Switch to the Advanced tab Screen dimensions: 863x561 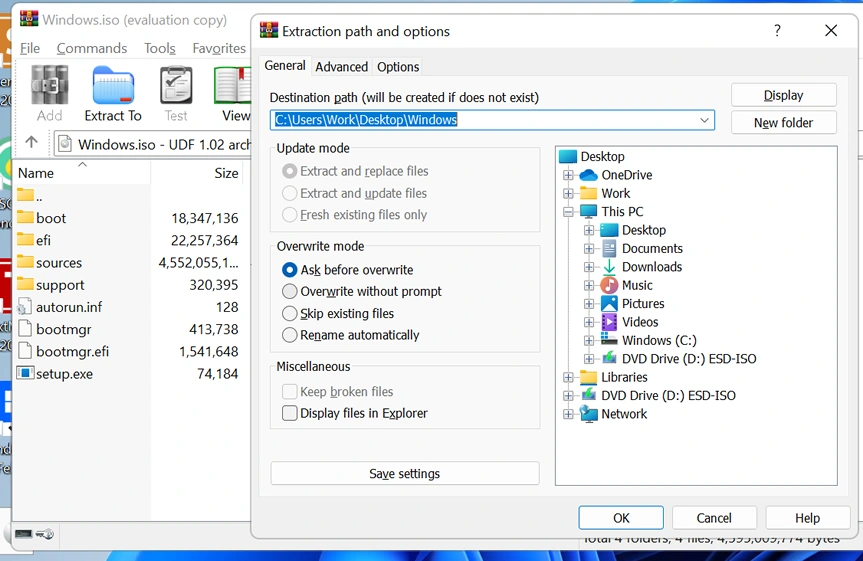click(341, 67)
